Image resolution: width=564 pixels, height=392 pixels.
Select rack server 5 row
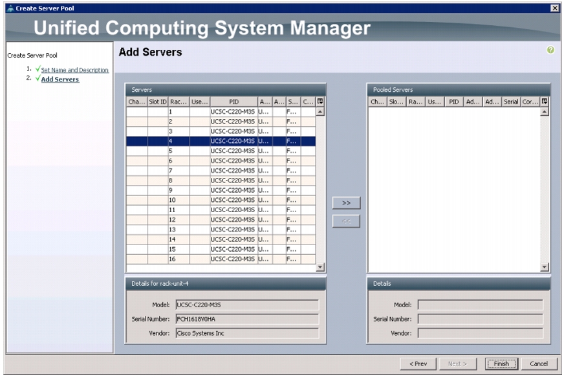[221, 151]
